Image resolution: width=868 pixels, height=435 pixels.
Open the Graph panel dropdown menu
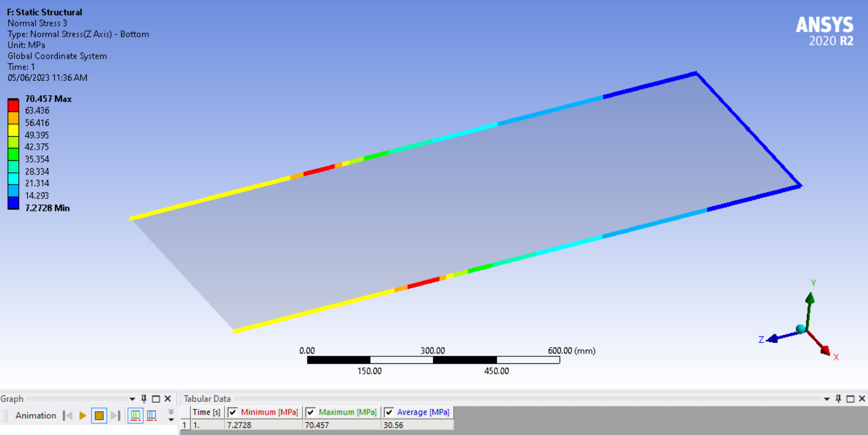click(x=133, y=399)
